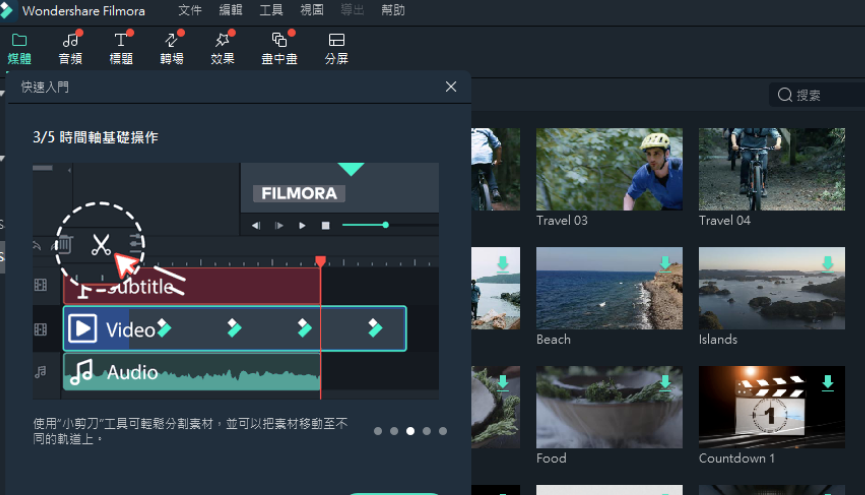Click the music note icon beside Audio track

(41, 372)
